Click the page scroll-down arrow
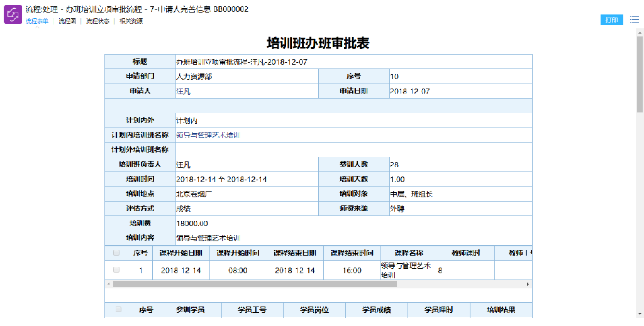Image resolution: width=644 pixels, height=326 pixels. pyautogui.click(x=640, y=313)
